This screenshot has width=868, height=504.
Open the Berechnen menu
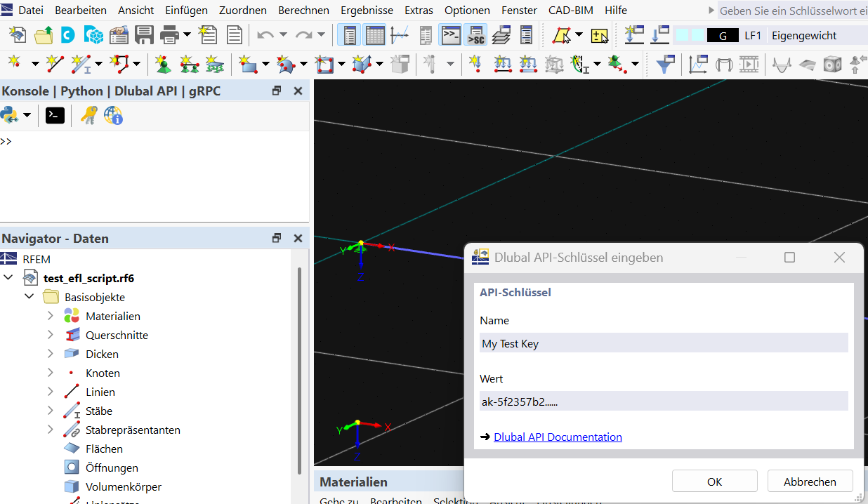pyautogui.click(x=303, y=11)
